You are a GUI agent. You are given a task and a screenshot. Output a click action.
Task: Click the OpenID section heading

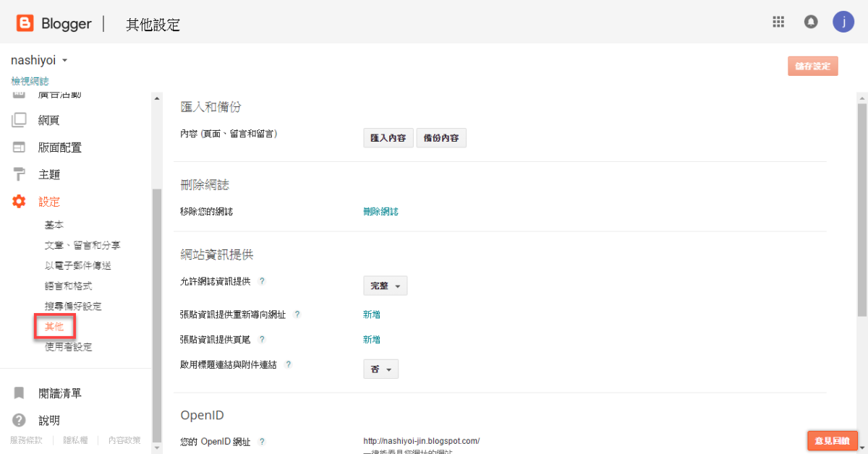(x=202, y=415)
